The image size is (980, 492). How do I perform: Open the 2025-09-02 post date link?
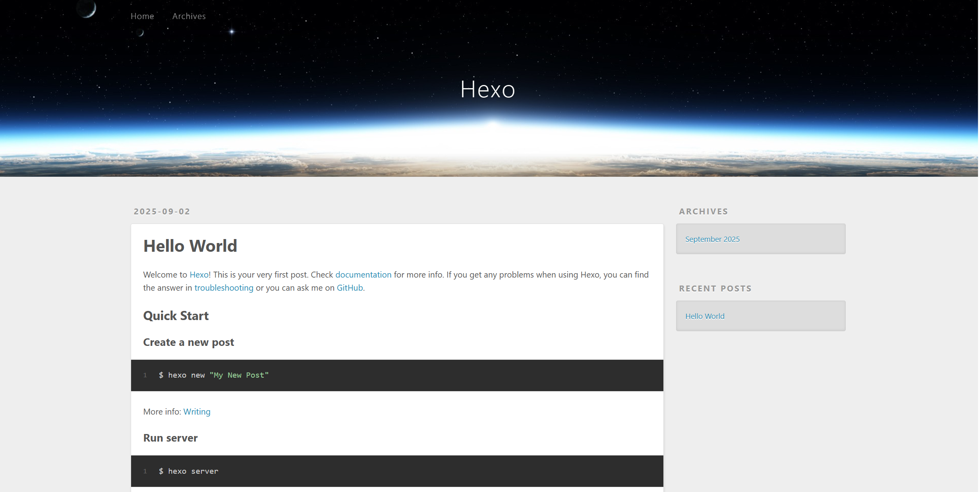coord(162,211)
